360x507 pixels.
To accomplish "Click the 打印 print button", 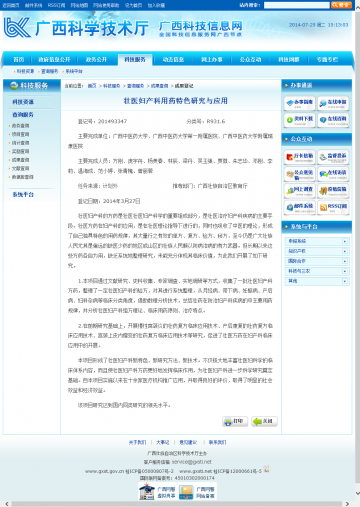I will tap(235, 421).
